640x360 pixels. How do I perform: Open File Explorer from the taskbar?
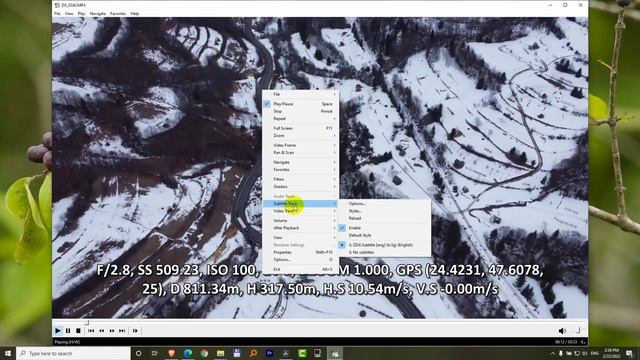pos(220,353)
